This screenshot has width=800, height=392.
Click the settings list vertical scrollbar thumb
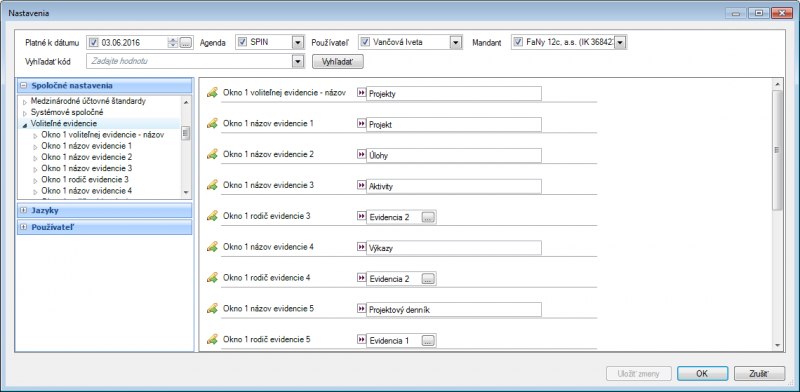click(777, 150)
